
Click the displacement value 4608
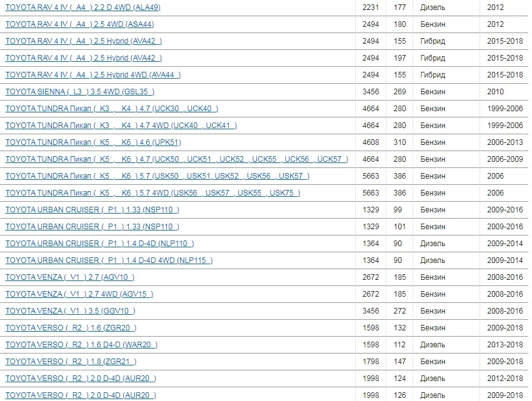point(371,142)
